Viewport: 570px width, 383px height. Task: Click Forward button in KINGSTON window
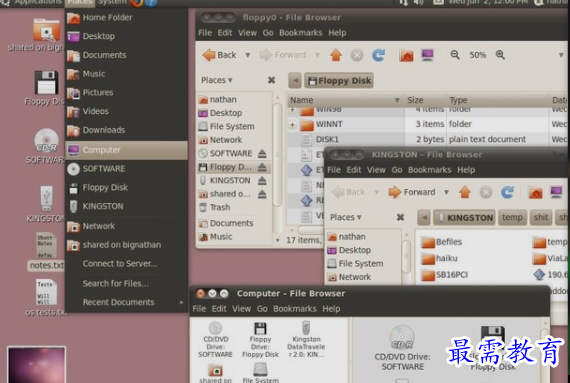pyautogui.click(x=412, y=192)
